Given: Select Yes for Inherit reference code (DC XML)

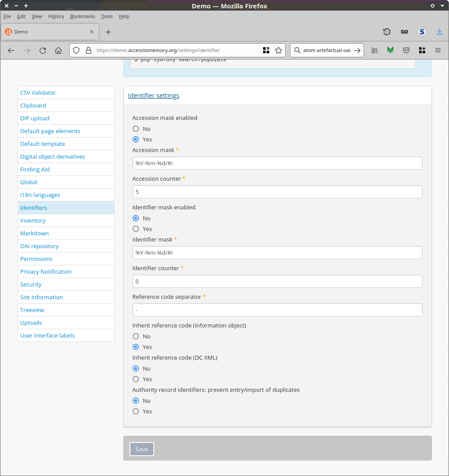Looking at the screenshot, I should pyautogui.click(x=136, y=379).
